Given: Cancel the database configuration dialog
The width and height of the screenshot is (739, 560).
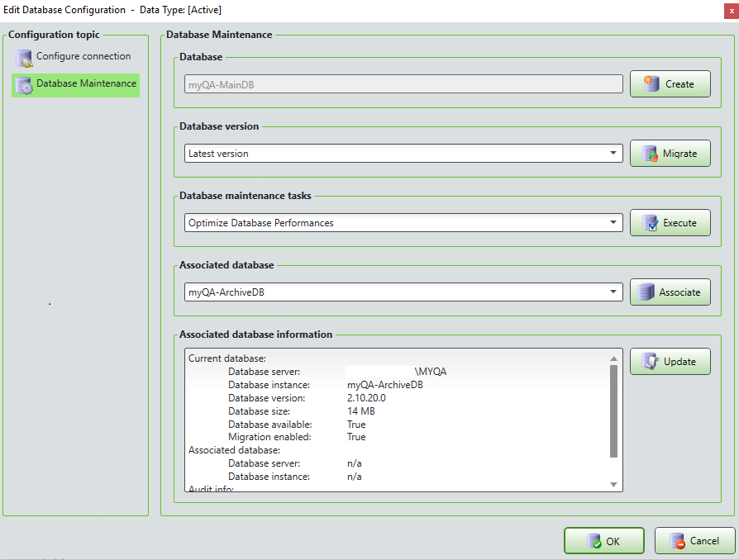Looking at the screenshot, I should (694, 541).
